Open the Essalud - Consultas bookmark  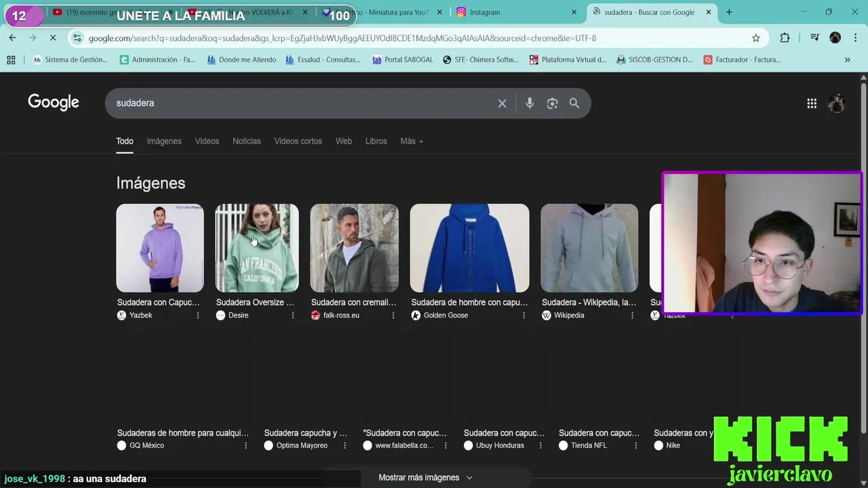click(323, 60)
